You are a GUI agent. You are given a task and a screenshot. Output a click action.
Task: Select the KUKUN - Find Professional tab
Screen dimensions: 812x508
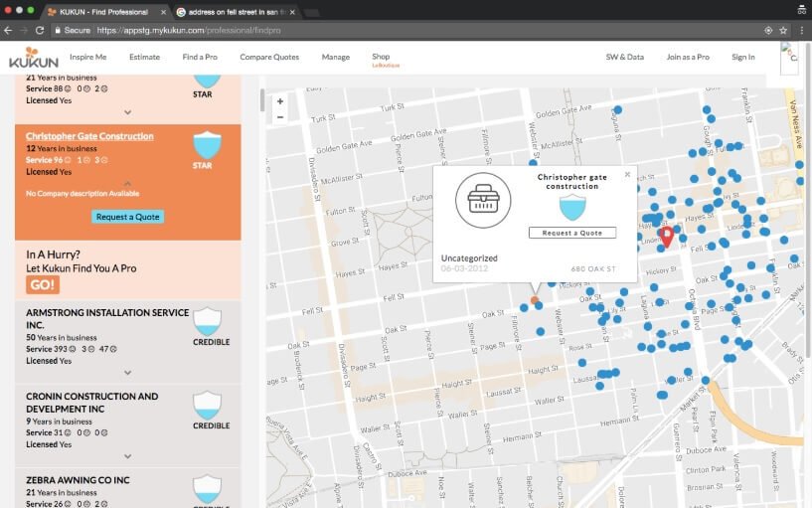(104, 12)
